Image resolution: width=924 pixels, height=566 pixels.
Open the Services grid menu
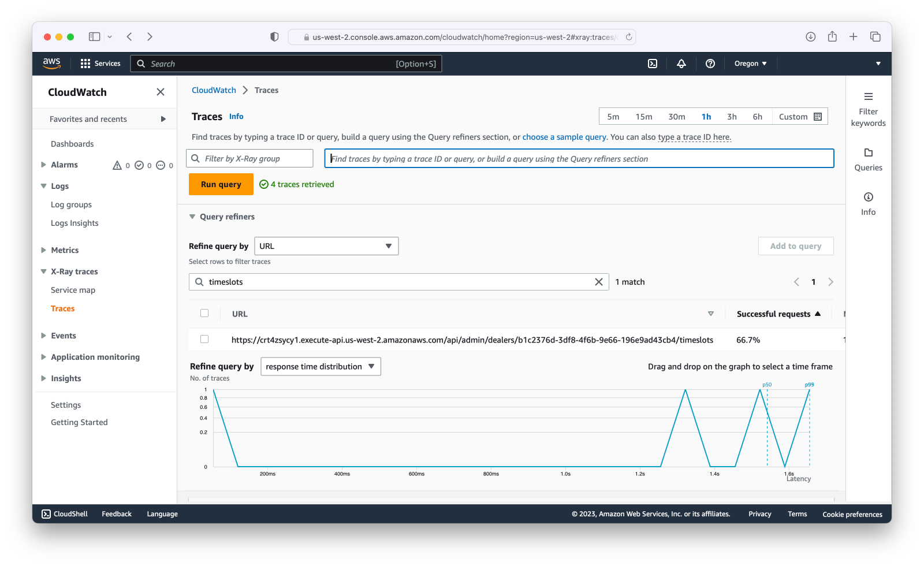[100, 64]
